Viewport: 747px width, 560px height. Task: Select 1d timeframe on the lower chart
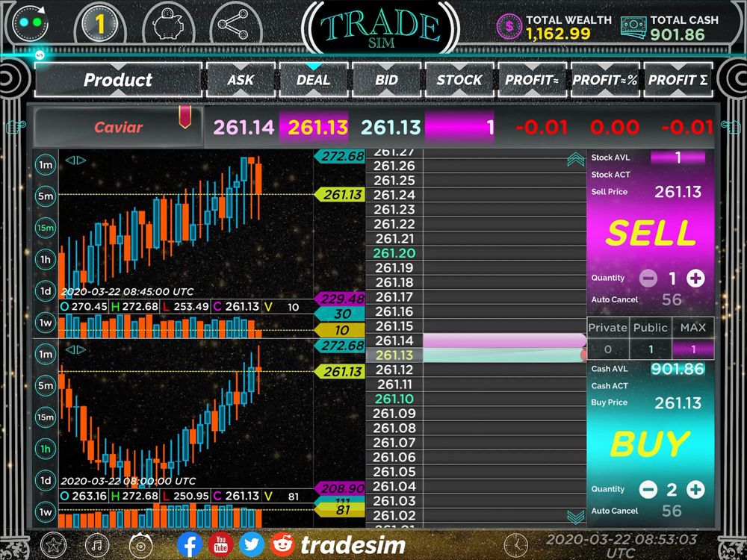coord(46,480)
